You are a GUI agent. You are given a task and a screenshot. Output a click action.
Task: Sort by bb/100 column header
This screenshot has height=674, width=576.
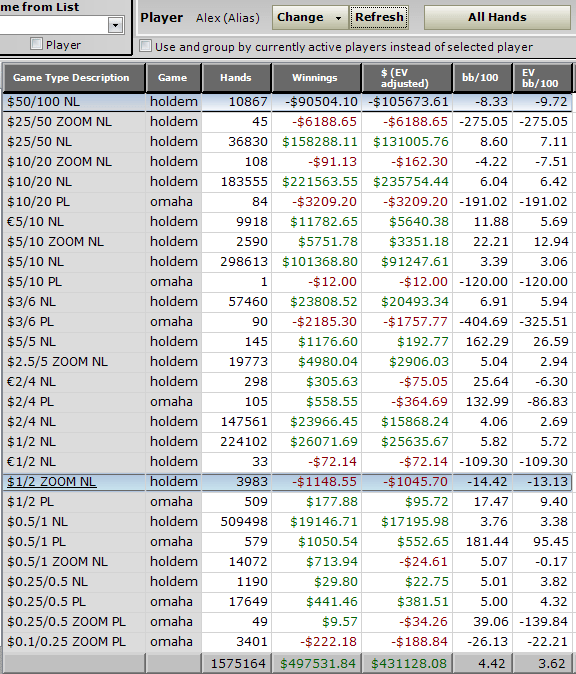(x=482, y=78)
